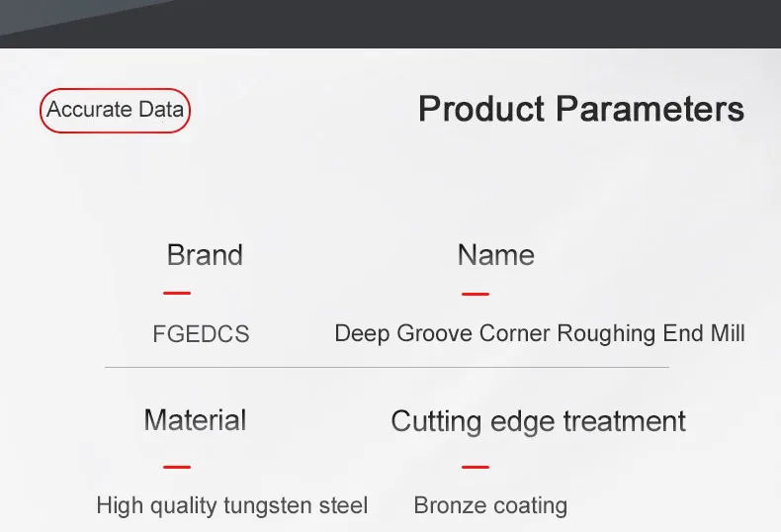Click the FGEDCS brand value

[201, 334]
